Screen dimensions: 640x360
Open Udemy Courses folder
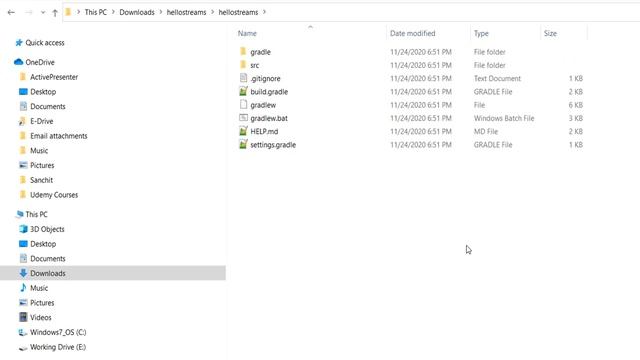54,195
